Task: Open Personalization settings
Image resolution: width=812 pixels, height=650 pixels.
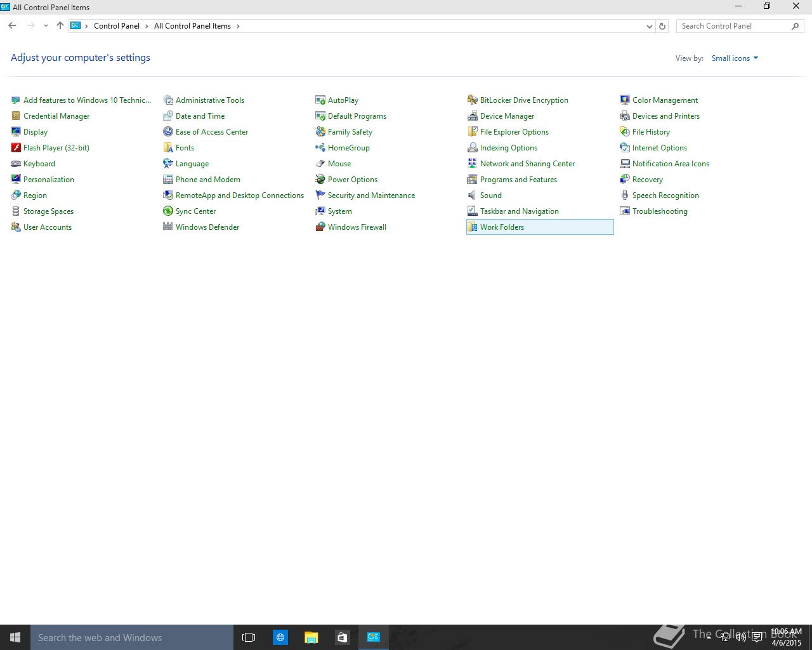Action: tap(49, 179)
